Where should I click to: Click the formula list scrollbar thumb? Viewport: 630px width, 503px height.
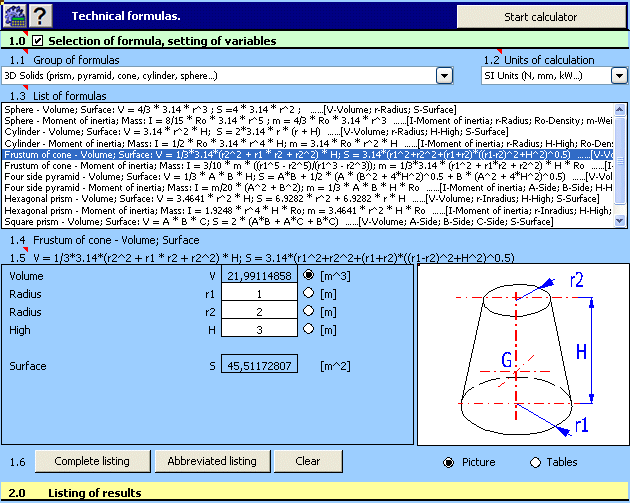620,161
